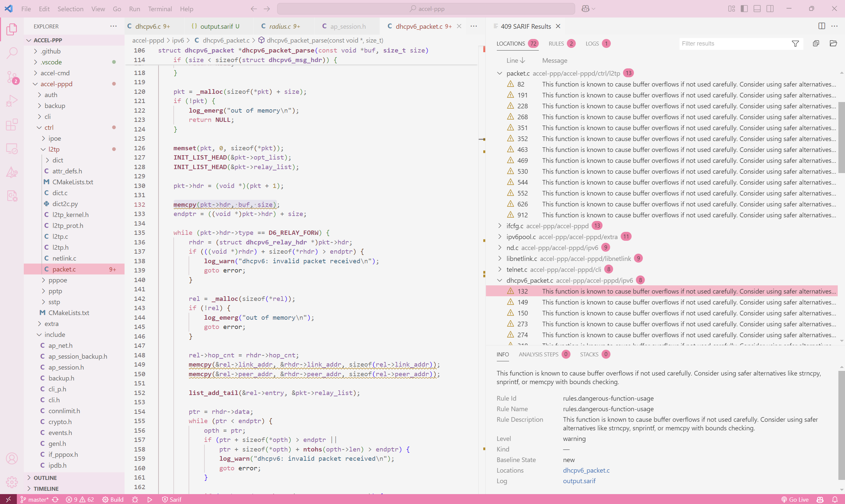
Task: Open more actions menu for SARIF editor group
Action: click(834, 26)
